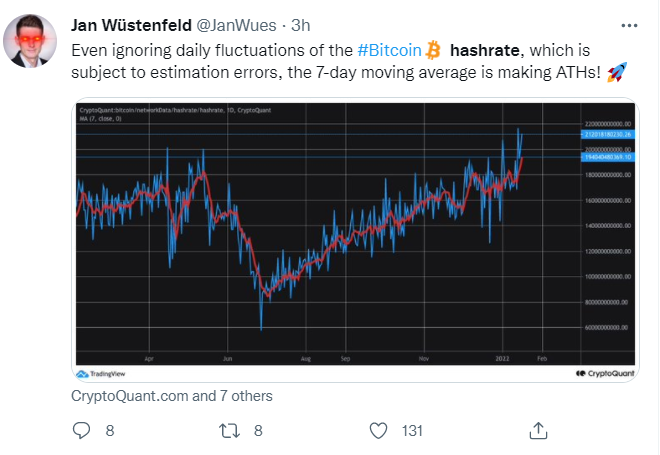Click the retweet count of 8

tap(258, 431)
